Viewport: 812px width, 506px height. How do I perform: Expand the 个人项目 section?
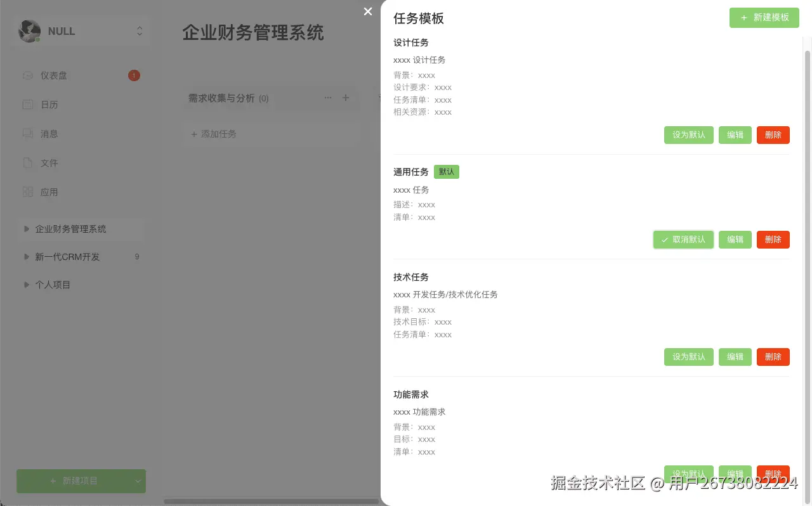pyautogui.click(x=26, y=284)
